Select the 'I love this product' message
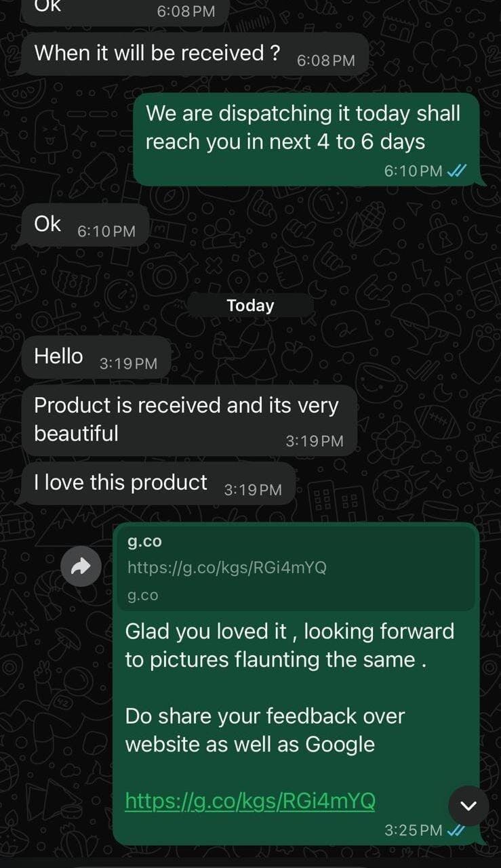 point(159,484)
